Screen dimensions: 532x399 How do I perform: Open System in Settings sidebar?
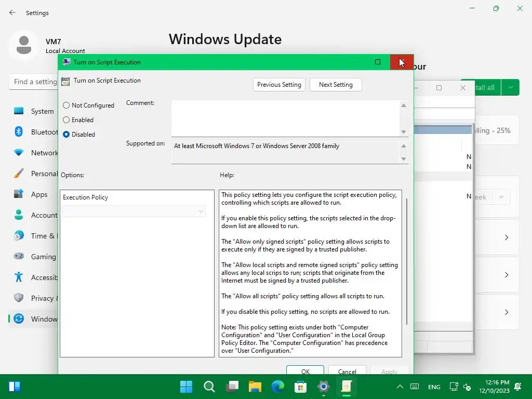pos(34,111)
